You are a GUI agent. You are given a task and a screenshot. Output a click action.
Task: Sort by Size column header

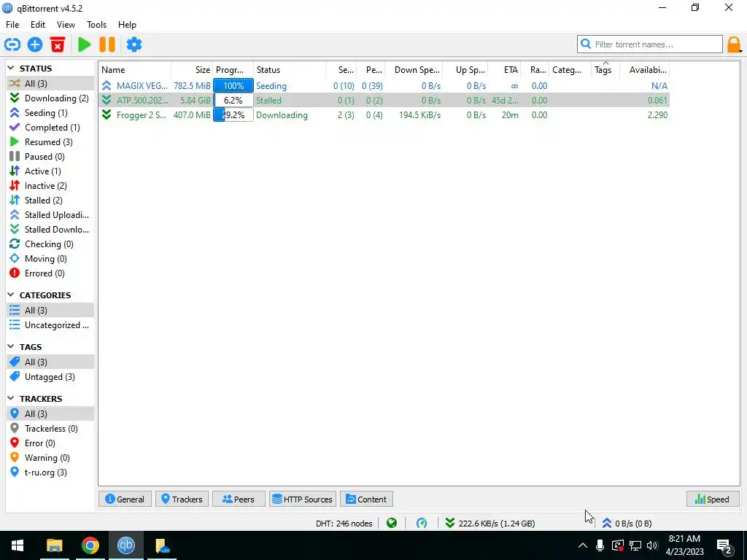coord(192,70)
